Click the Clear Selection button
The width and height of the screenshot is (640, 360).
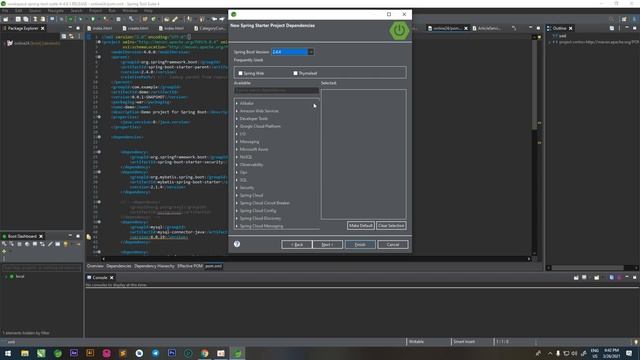[391, 226]
